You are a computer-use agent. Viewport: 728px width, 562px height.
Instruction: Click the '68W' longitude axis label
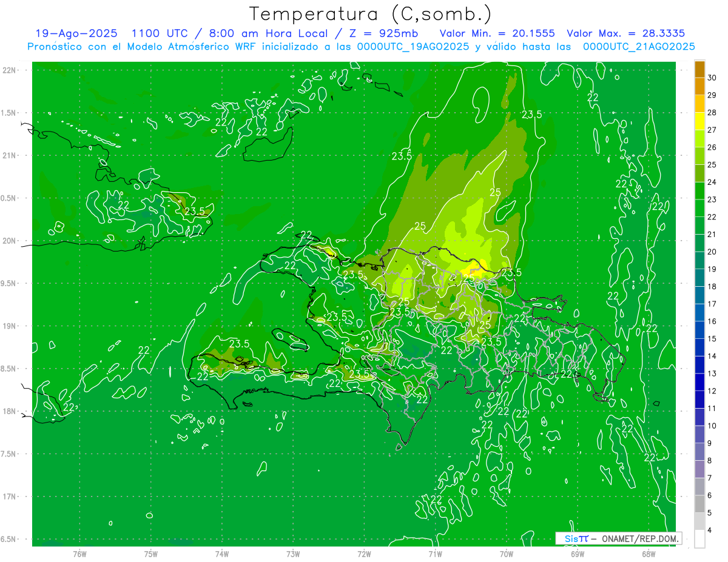pyautogui.click(x=649, y=554)
